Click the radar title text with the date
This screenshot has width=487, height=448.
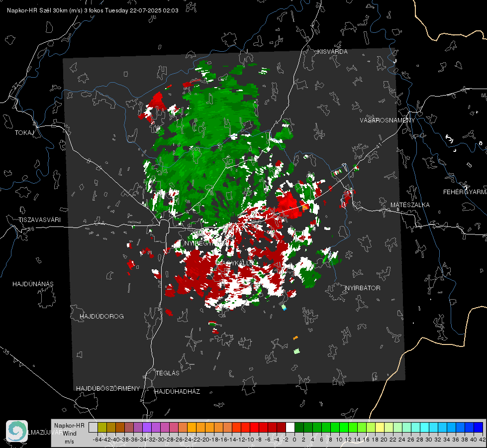tap(93, 10)
